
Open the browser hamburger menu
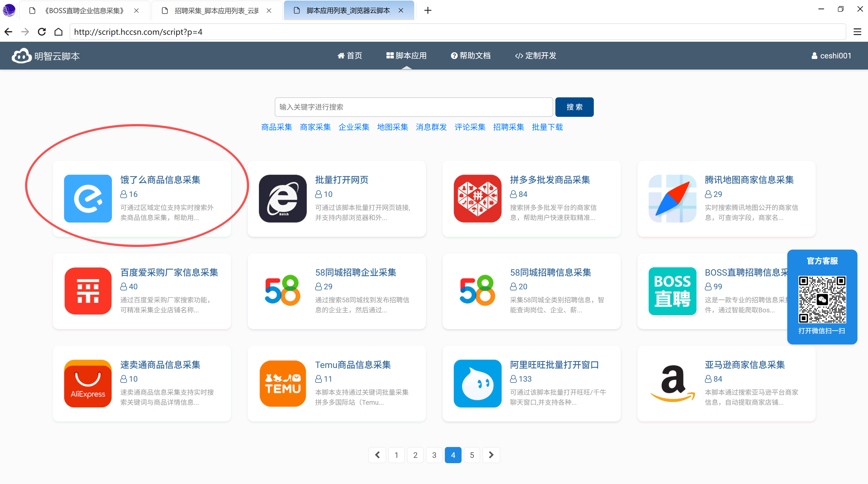pos(857,32)
